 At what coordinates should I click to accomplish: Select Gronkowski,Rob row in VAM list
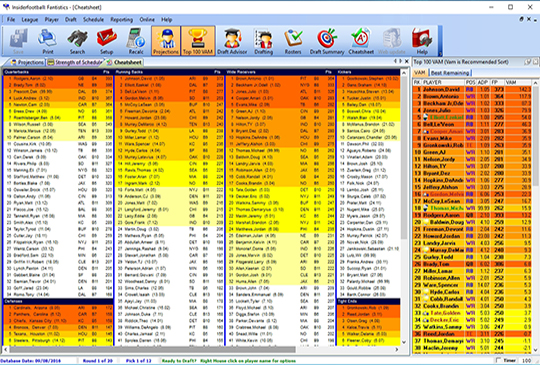coord(472,145)
